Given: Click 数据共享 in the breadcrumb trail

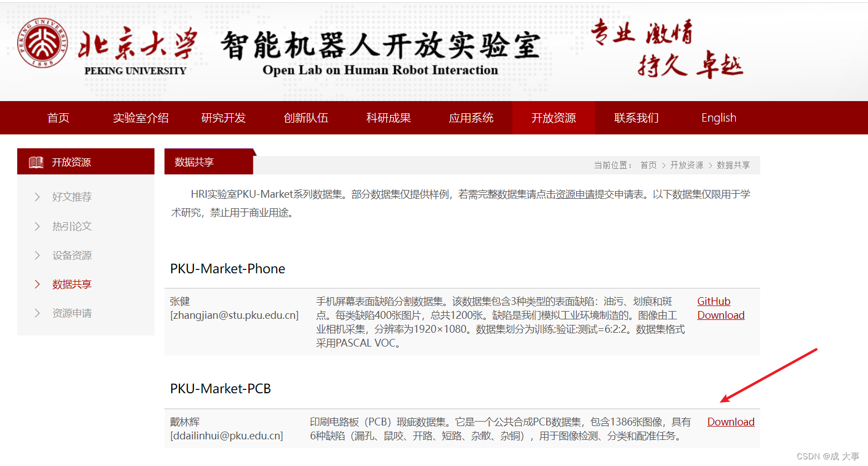Looking at the screenshot, I should 733,165.
